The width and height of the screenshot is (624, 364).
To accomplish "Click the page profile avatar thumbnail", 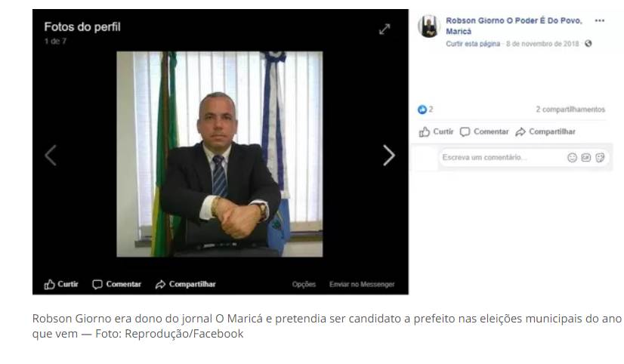I will tap(429, 26).
